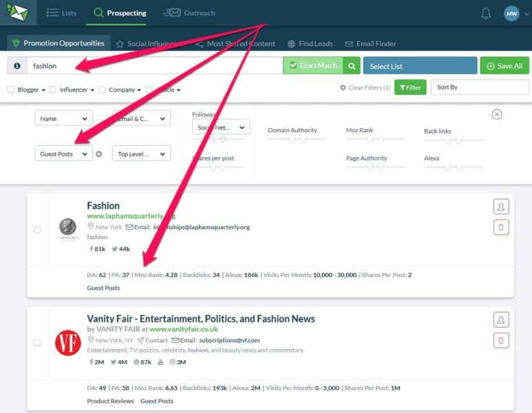Viewport: 532px width, 413px height.
Task: Switch to Promotion Opportunities tab
Action: point(58,43)
